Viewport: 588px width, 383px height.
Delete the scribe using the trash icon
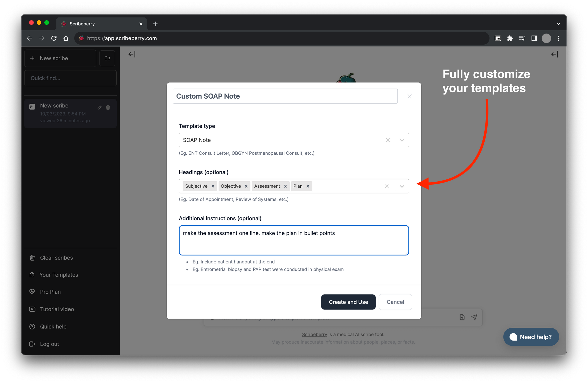tap(108, 108)
